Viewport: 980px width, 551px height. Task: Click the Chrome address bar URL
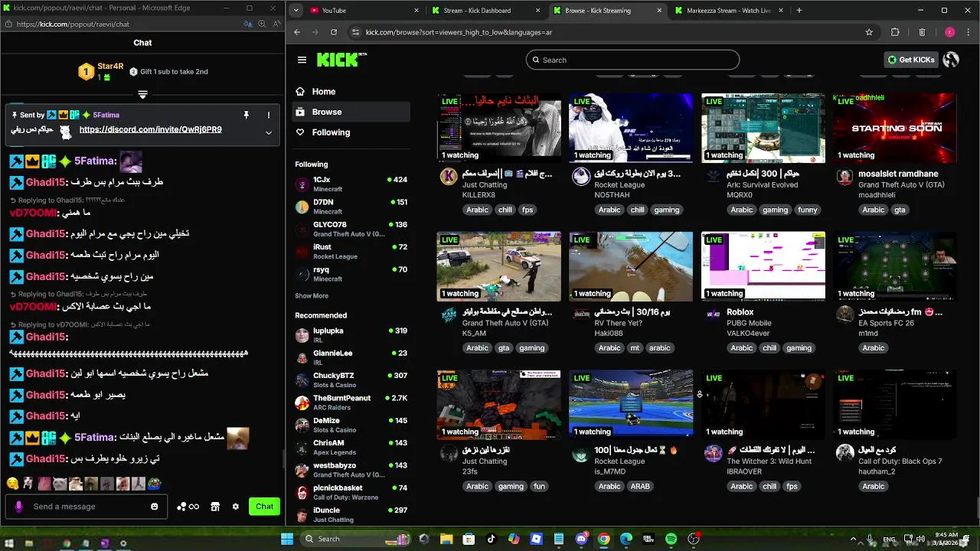[x=459, y=32]
